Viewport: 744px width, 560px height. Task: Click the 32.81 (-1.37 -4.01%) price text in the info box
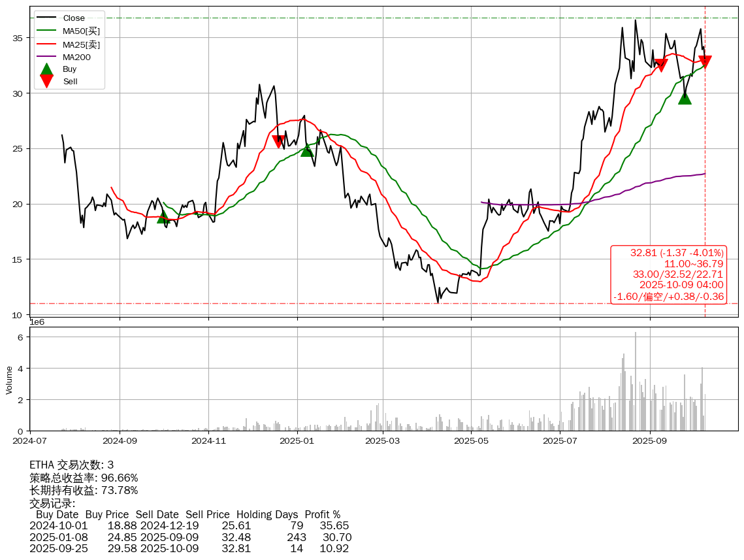pos(677,253)
